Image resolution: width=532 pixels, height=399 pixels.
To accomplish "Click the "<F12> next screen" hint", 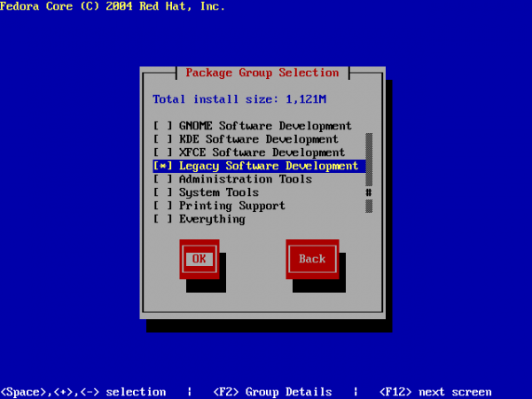I will pos(435,392).
